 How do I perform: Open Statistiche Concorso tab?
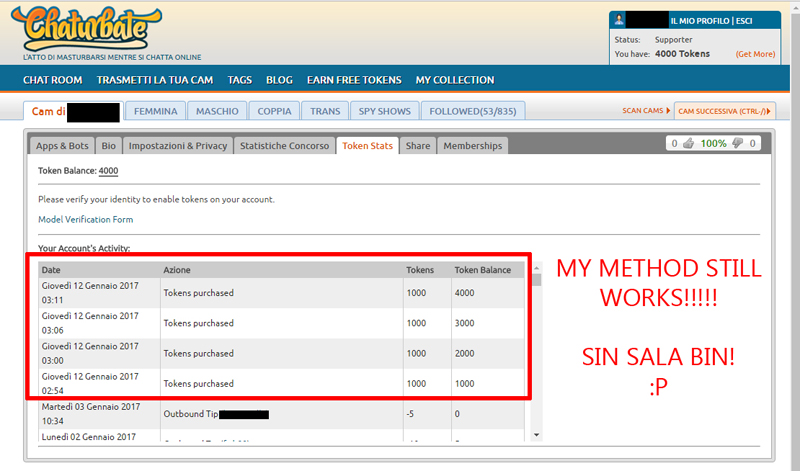point(285,145)
